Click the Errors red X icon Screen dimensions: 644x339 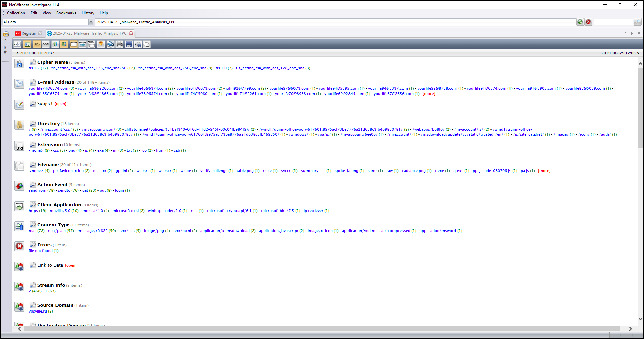19,246
